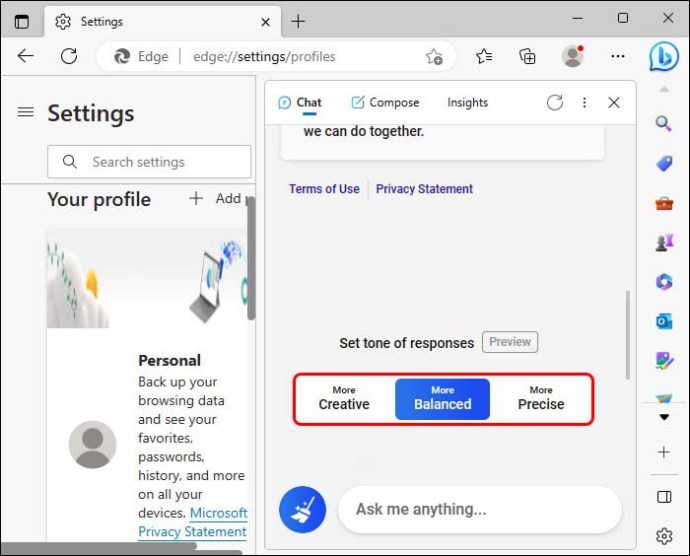Click the Your profile heading
Screen dimensions: 690x556
pyautogui.click(x=99, y=199)
